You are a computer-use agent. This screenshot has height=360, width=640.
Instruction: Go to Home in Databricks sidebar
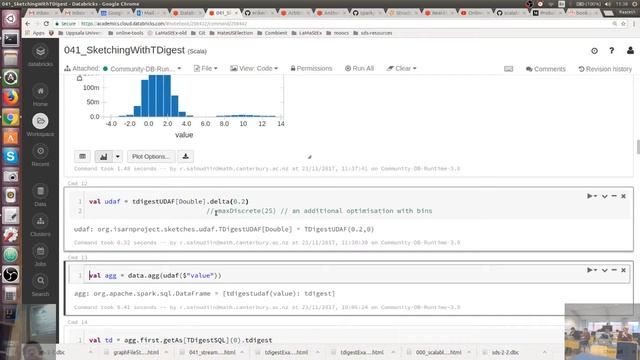click(40, 95)
